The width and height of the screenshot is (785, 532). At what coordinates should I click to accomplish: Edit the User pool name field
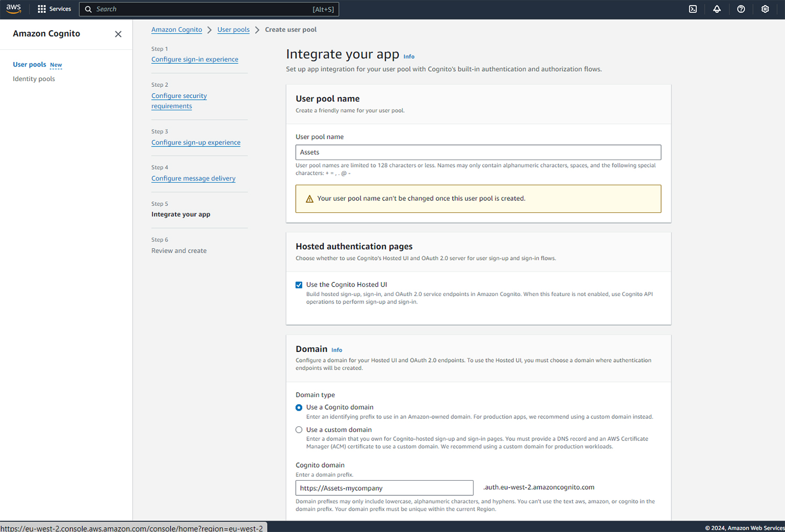pyautogui.click(x=478, y=152)
